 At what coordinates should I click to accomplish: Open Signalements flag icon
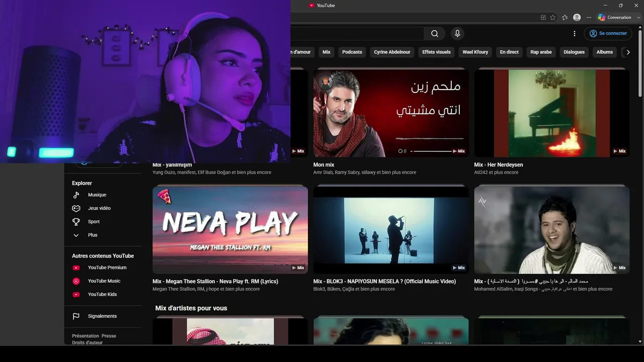point(76,316)
